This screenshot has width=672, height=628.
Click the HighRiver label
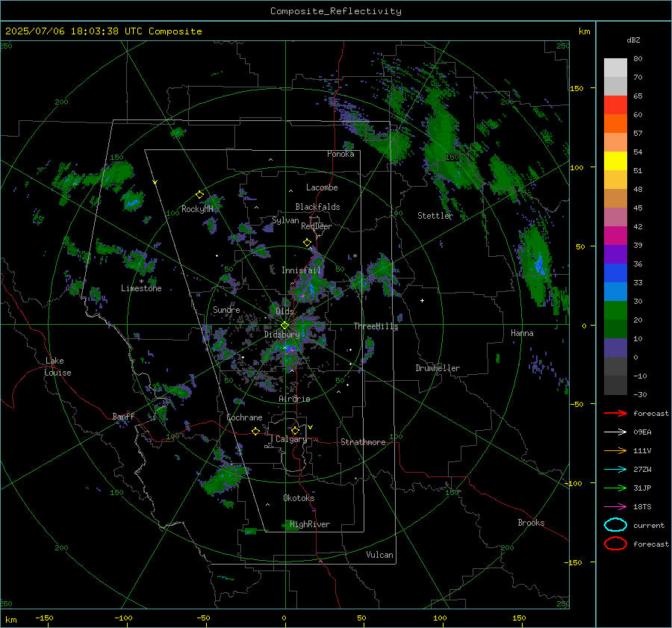pos(309,524)
